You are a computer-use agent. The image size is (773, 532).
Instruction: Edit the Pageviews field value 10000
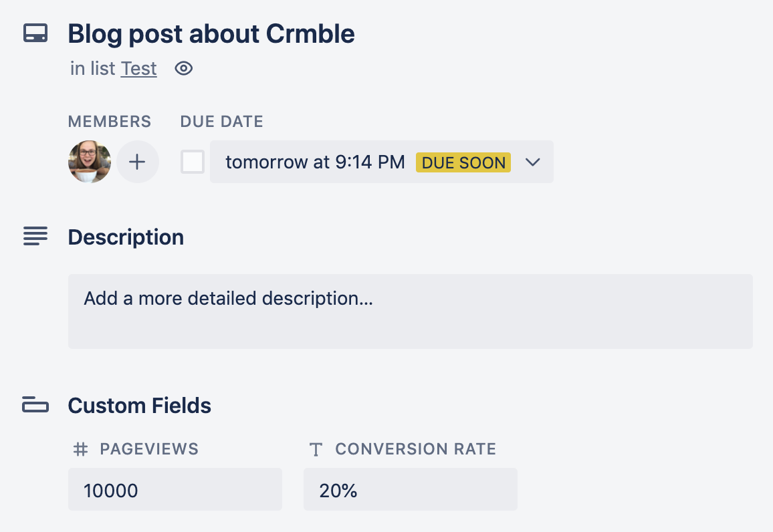click(175, 491)
